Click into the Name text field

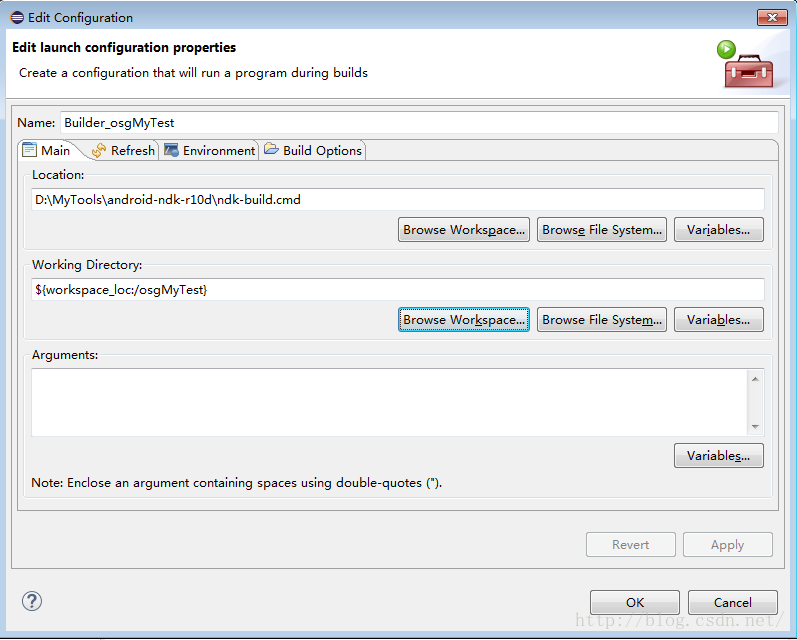coord(418,122)
